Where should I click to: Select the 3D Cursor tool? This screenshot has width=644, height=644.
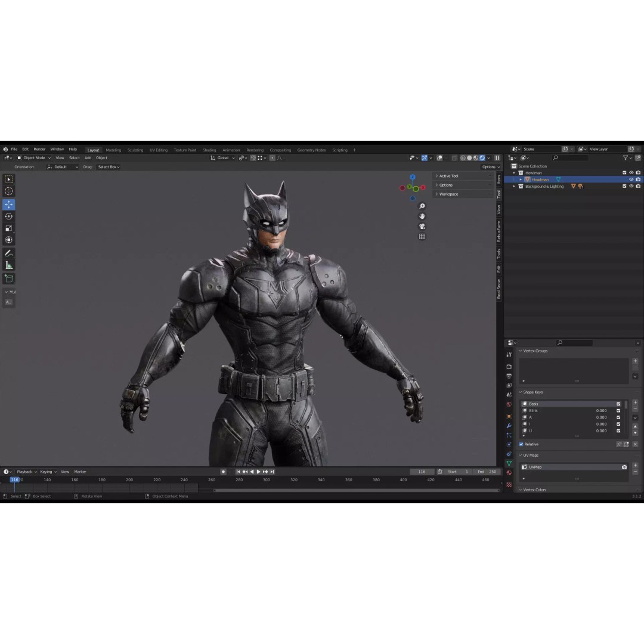tap(8, 191)
